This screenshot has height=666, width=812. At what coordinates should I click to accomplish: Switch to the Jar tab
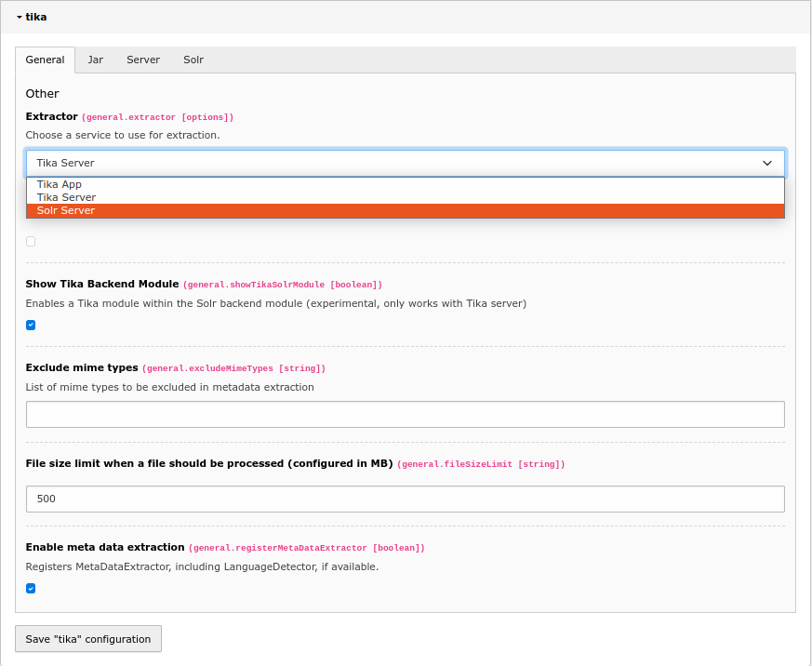[x=95, y=60]
